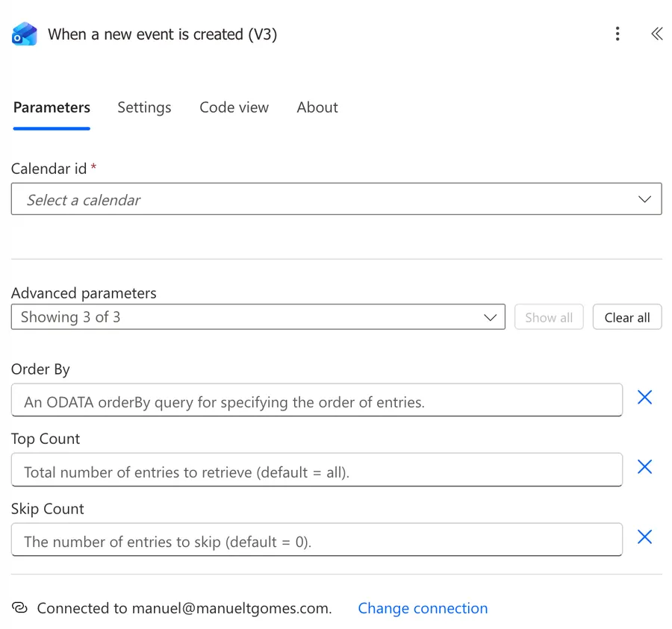Follow the Change connection link
Image resolution: width=672 pixels, height=629 pixels.
423,608
